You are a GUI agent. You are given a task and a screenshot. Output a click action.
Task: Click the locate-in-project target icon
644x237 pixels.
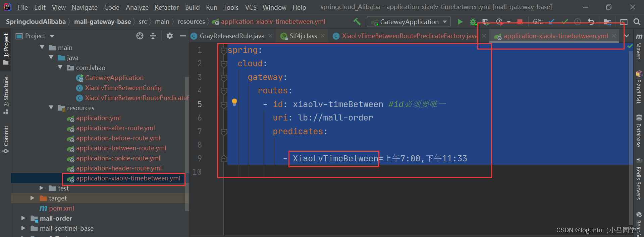140,36
